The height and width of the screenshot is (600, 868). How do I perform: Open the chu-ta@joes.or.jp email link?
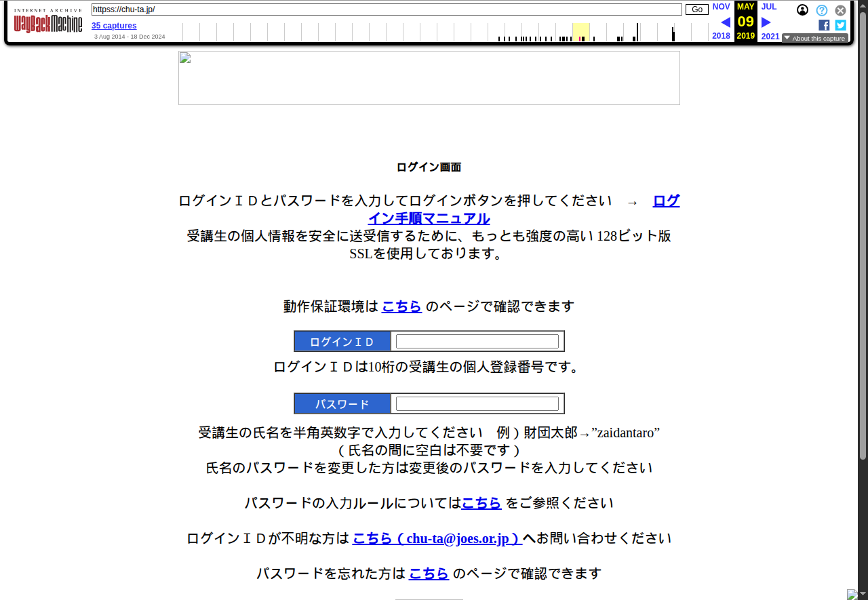point(437,538)
